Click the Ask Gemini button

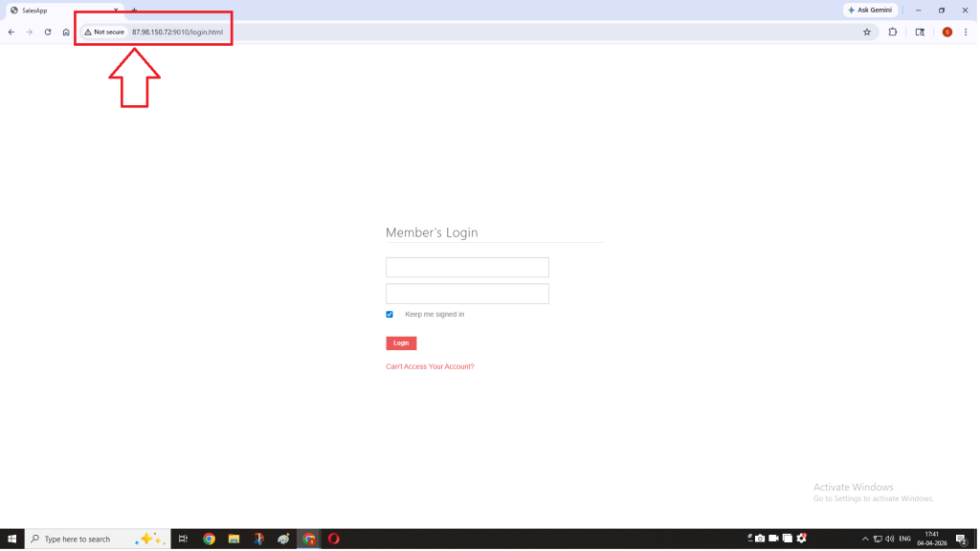pyautogui.click(x=870, y=10)
